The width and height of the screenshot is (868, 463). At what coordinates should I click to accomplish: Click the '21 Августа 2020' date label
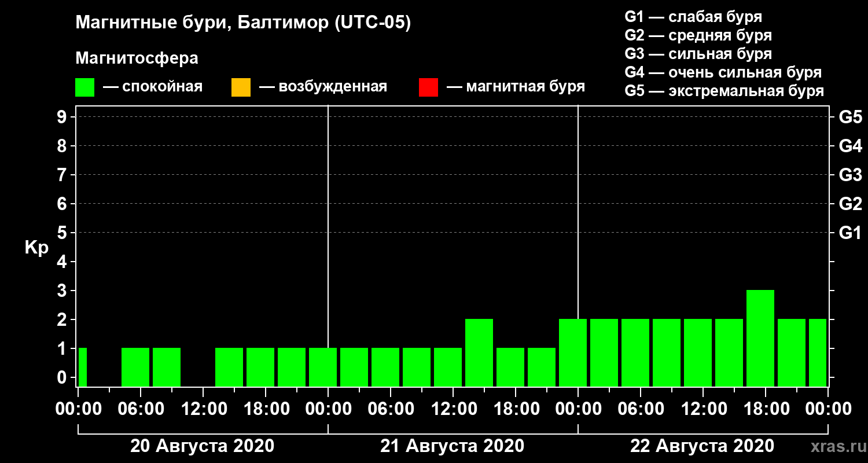coord(452,446)
